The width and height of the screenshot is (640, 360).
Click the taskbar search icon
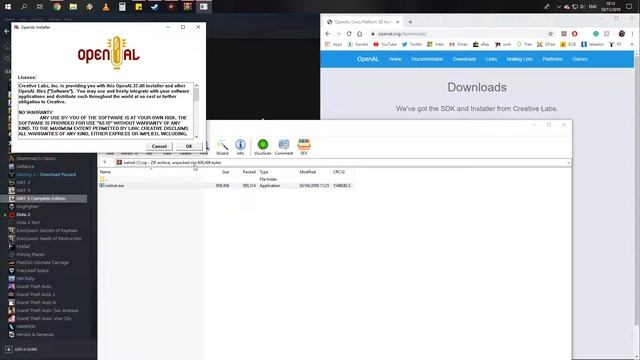[x=24, y=7]
